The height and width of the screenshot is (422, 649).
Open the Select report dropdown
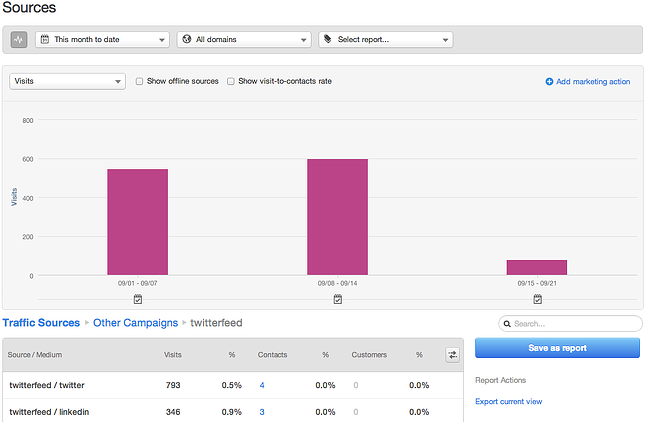386,40
